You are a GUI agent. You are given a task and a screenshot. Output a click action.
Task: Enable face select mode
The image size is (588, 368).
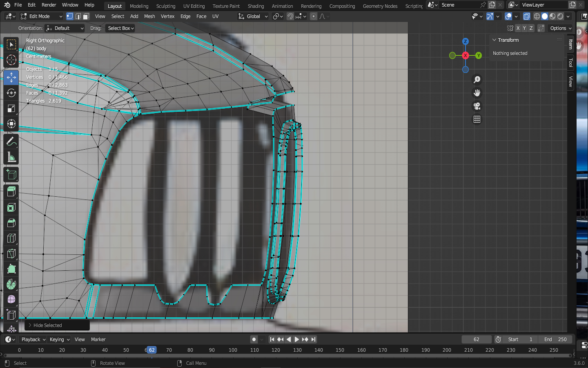click(86, 16)
